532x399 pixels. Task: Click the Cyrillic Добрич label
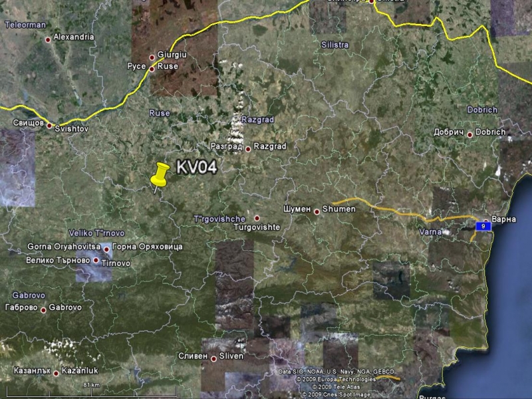pos(448,132)
